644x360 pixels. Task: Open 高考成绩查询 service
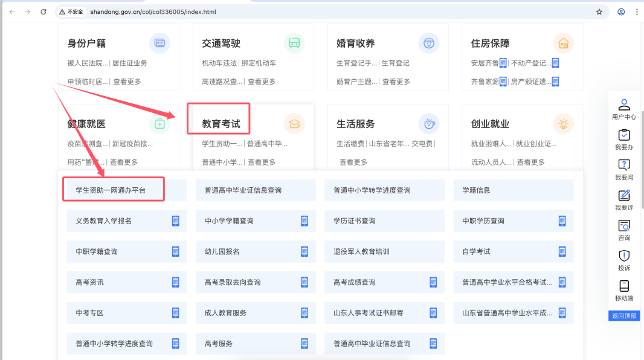[354, 282]
